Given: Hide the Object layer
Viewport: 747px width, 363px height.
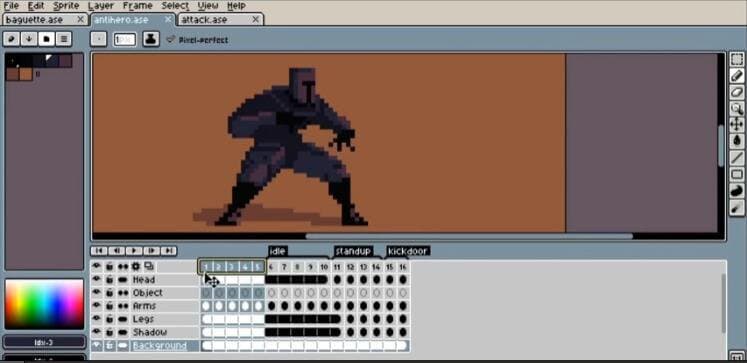Looking at the screenshot, I should coord(97,292).
